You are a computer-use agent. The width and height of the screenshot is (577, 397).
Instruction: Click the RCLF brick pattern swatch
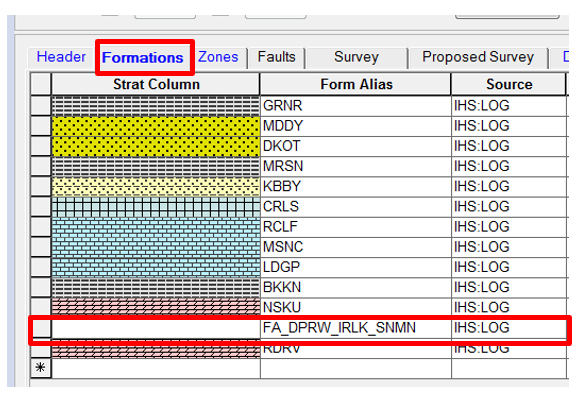[x=156, y=227]
